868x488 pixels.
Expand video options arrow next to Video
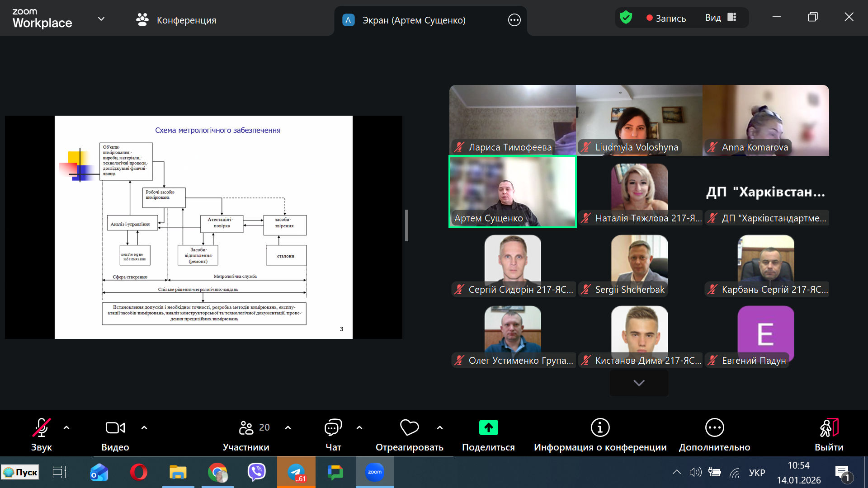pos(144,427)
